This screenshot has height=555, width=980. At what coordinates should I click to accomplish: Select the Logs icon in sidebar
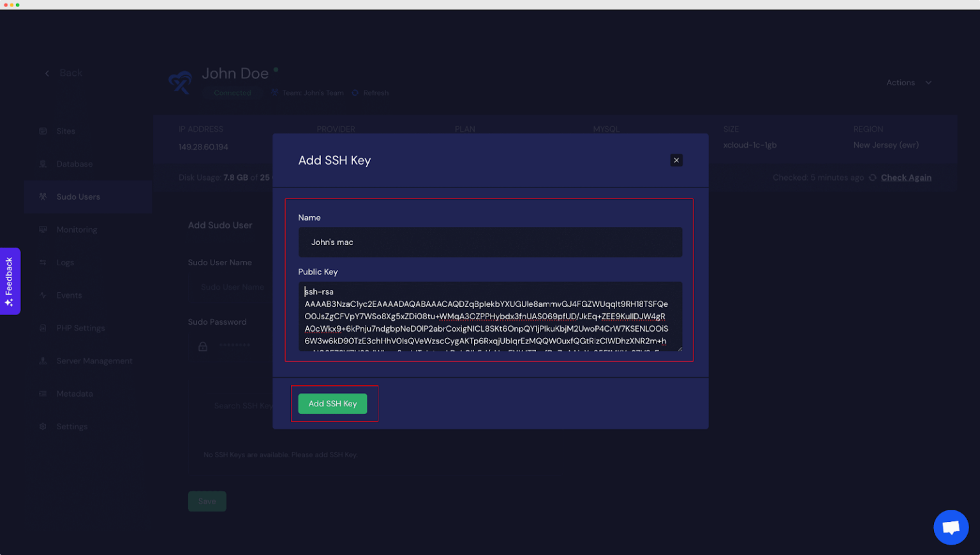42,262
